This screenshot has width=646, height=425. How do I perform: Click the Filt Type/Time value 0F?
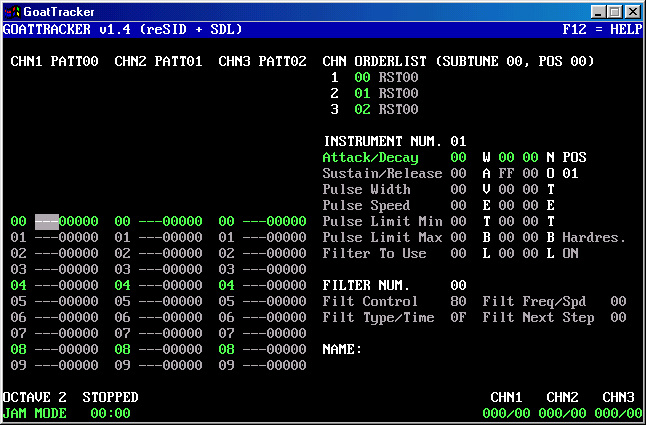tap(458, 318)
